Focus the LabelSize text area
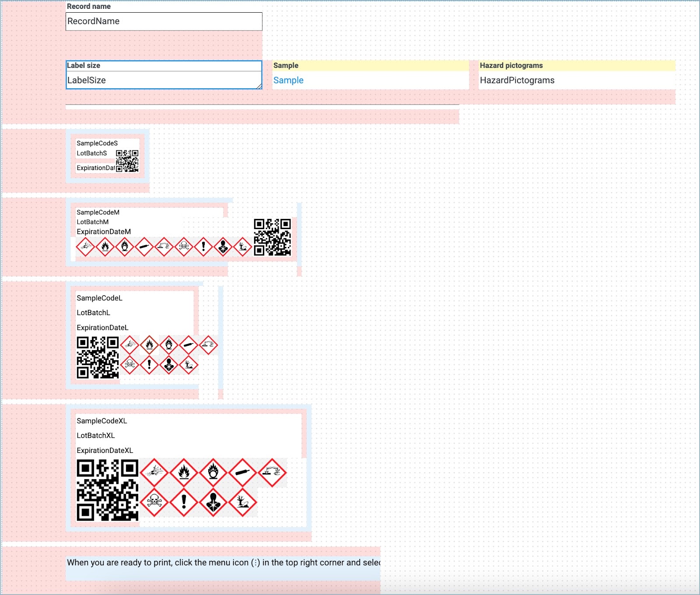 (164, 80)
